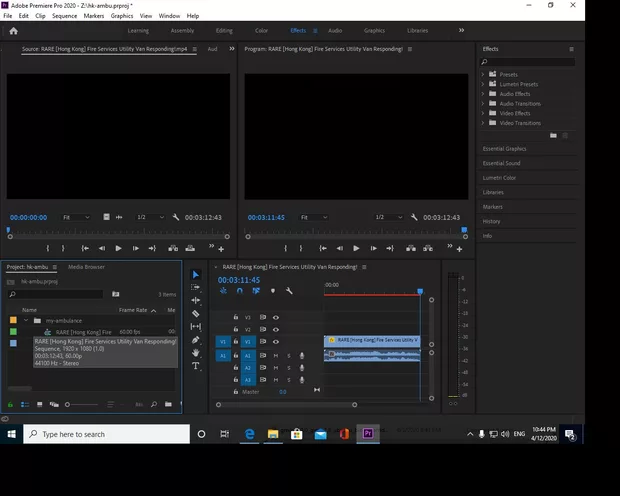The image size is (620, 496).
Task: Select the Type tool
Action: [x=196, y=366]
